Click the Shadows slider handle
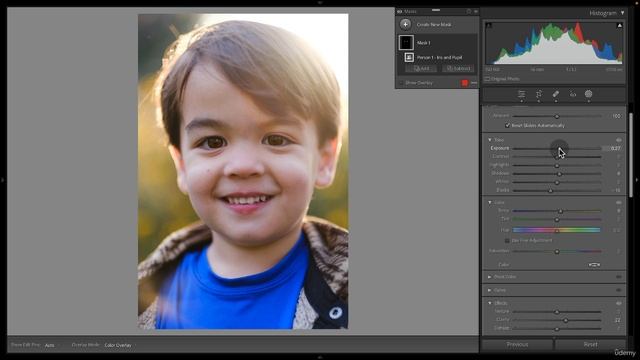This screenshot has width=640, height=360. pos(559,174)
